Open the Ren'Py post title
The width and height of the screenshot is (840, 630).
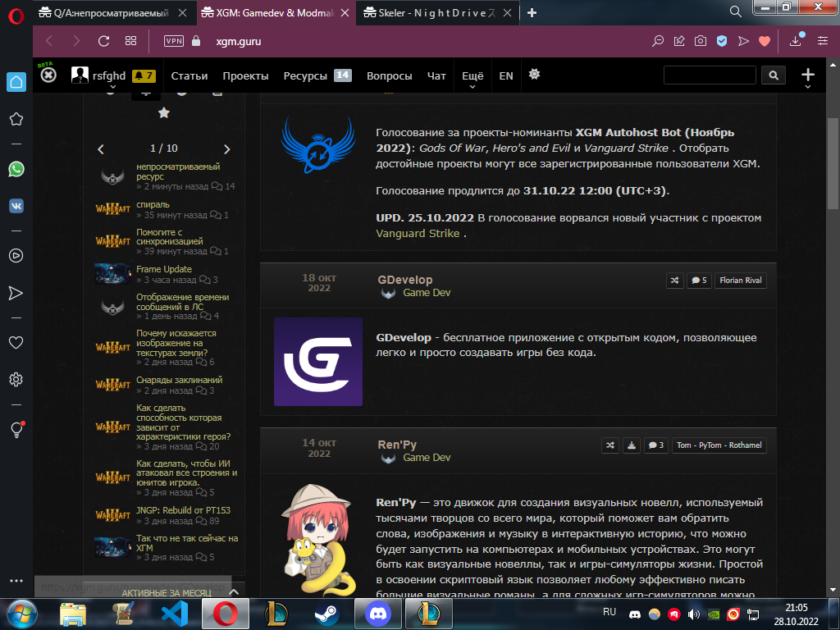tap(397, 445)
